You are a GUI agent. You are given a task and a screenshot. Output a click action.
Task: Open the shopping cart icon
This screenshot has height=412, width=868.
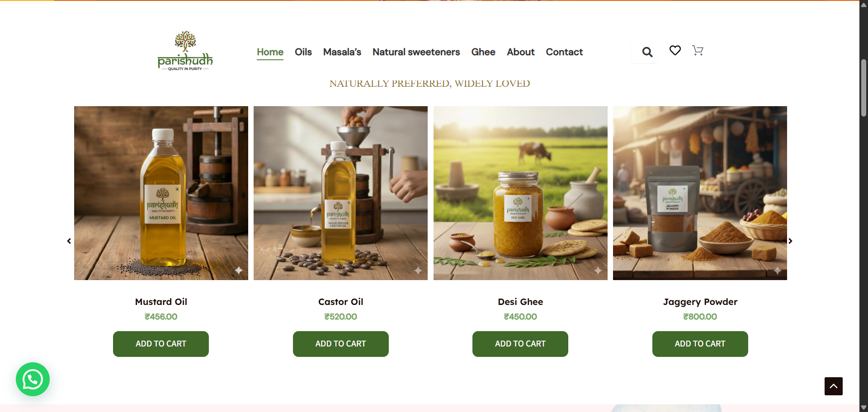tap(698, 51)
